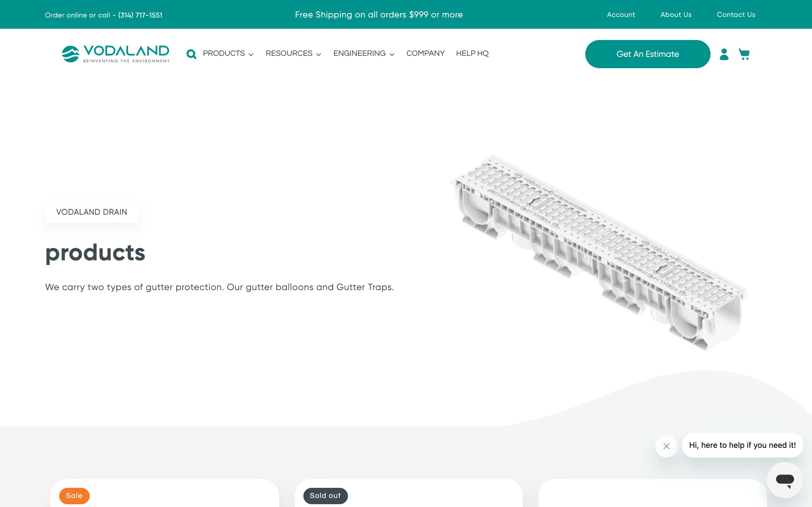This screenshot has height=507, width=812.
Task: Click the drain channel product image
Action: pos(599,252)
